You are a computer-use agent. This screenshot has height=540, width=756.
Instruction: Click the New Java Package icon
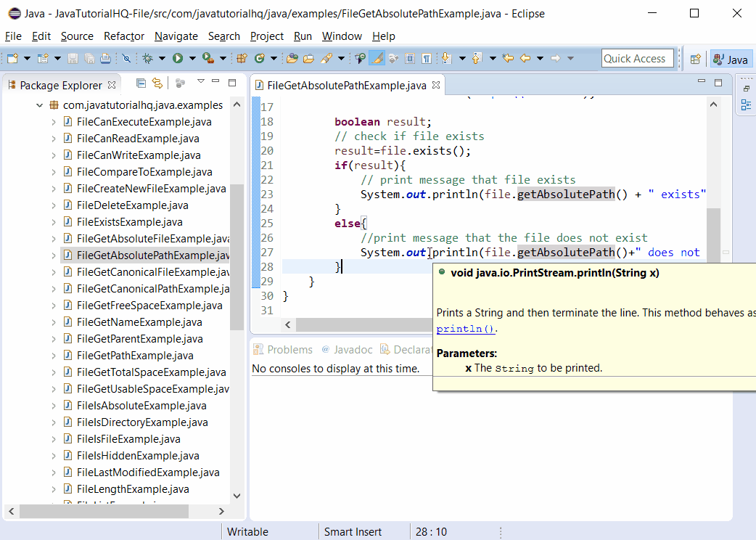(242, 58)
